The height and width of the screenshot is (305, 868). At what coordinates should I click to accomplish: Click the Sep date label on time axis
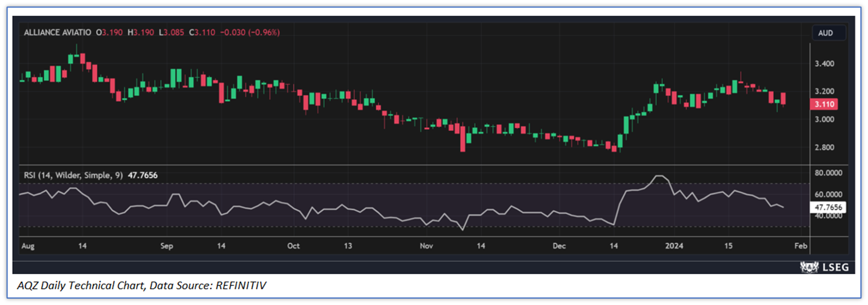click(x=166, y=246)
